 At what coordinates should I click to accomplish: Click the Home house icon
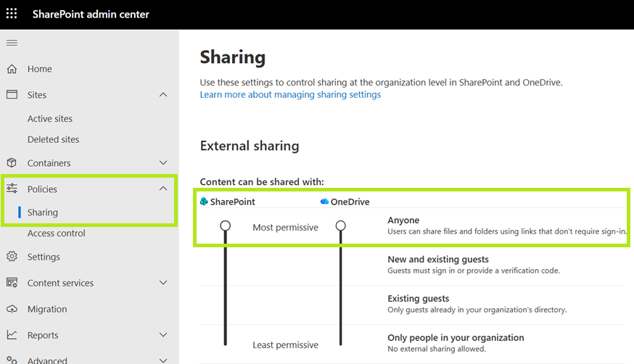12,69
